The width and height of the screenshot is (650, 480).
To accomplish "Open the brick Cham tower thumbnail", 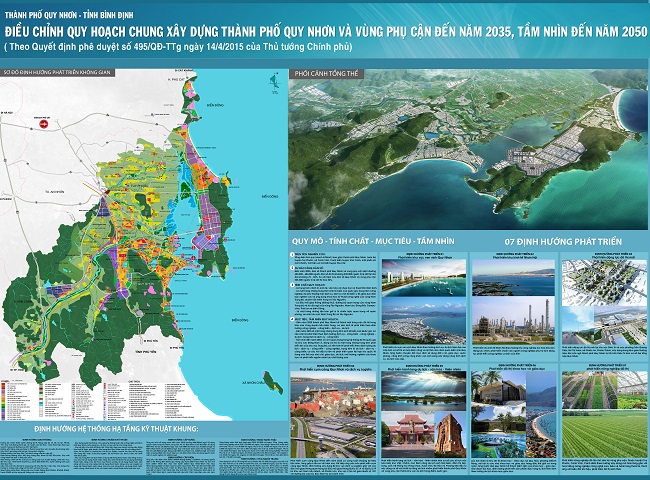I will 450,435.
